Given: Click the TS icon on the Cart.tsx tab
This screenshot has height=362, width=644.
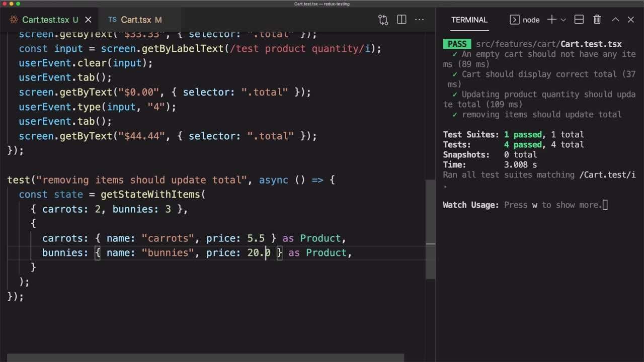Looking at the screenshot, I should (112, 20).
